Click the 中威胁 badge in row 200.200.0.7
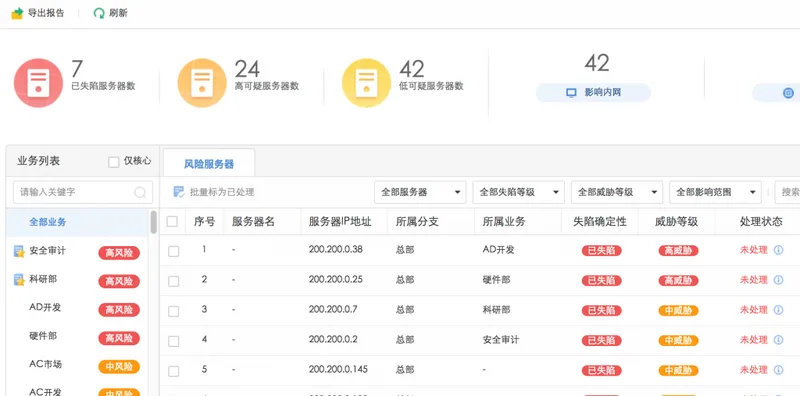800x396 pixels. tap(678, 310)
